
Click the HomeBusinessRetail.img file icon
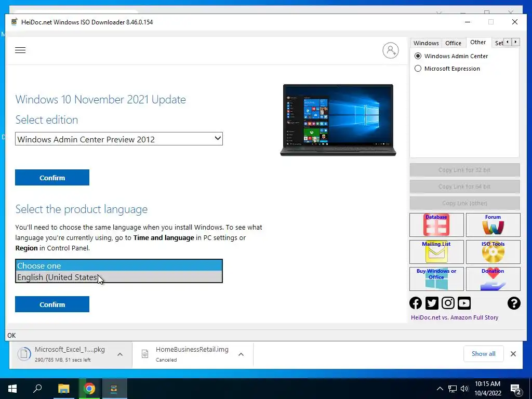click(145, 354)
